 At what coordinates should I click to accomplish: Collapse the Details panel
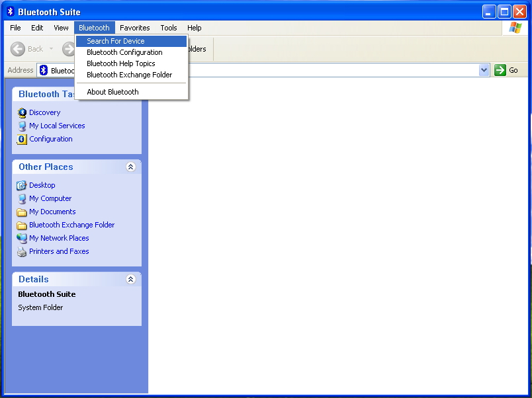click(130, 279)
